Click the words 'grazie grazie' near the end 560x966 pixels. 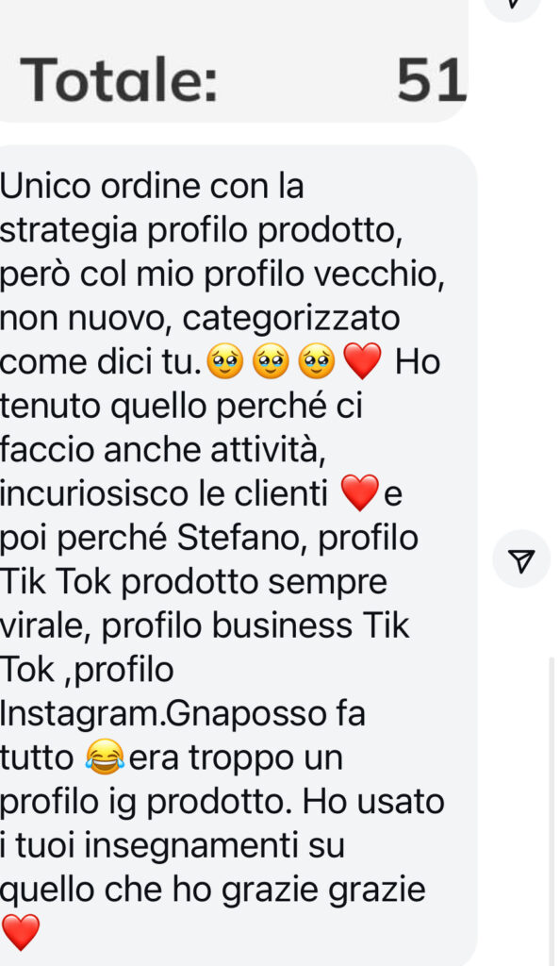tap(323, 891)
